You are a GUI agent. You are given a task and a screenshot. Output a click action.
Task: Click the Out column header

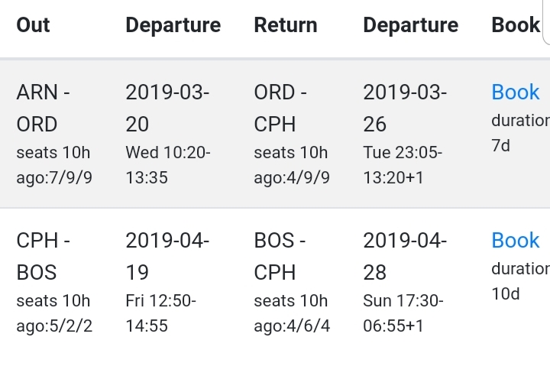click(33, 25)
